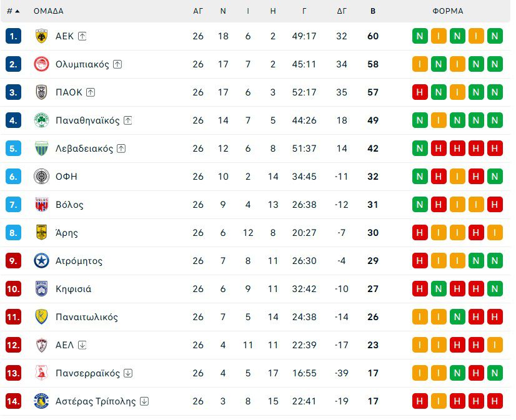Click the relegation arrow next to Πανσερραϊκός
This screenshot has height=420, width=516.
tap(128, 373)
